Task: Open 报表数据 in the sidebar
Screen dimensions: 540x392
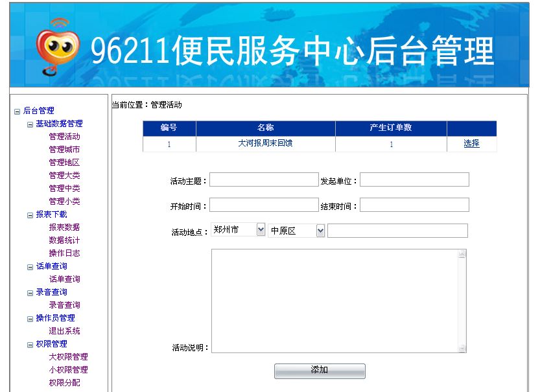Action: point(64,227)
